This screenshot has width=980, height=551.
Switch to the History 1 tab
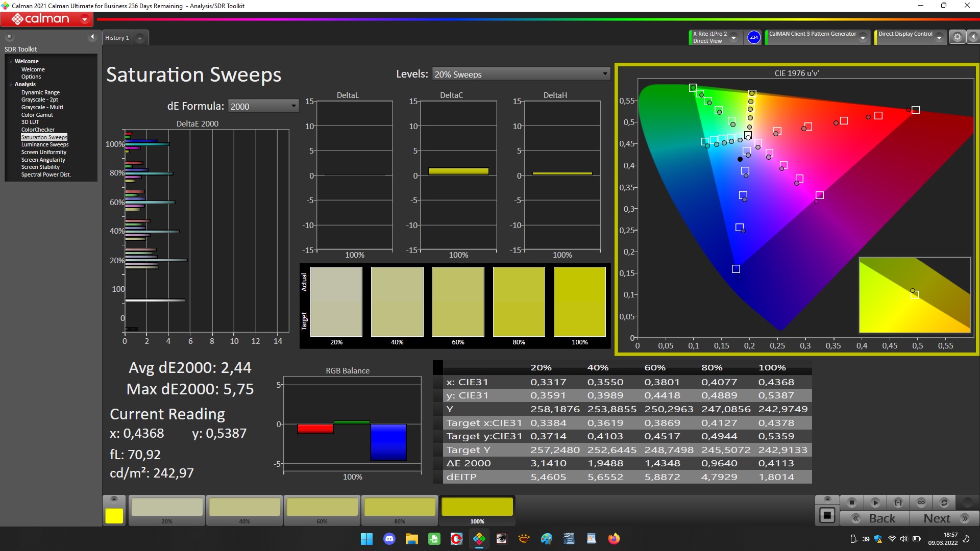[x=117, y=38]
